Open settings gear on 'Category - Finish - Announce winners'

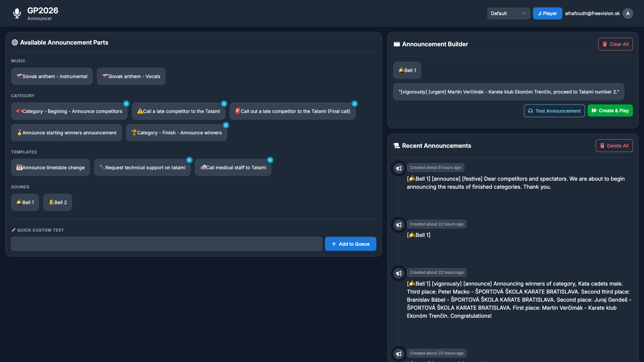[226, 125]
